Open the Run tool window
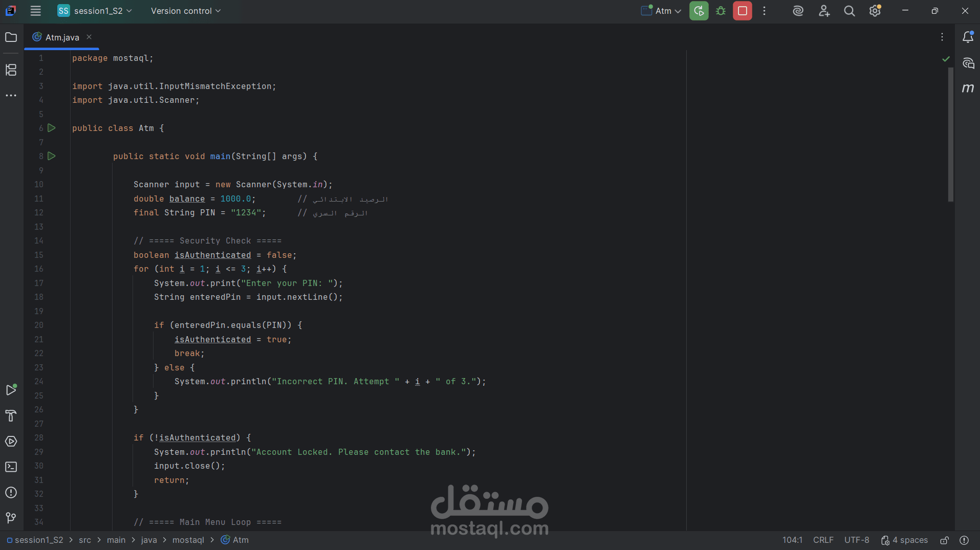The height and width of the screenshot is (550, 980). click(x=11, y=390)
